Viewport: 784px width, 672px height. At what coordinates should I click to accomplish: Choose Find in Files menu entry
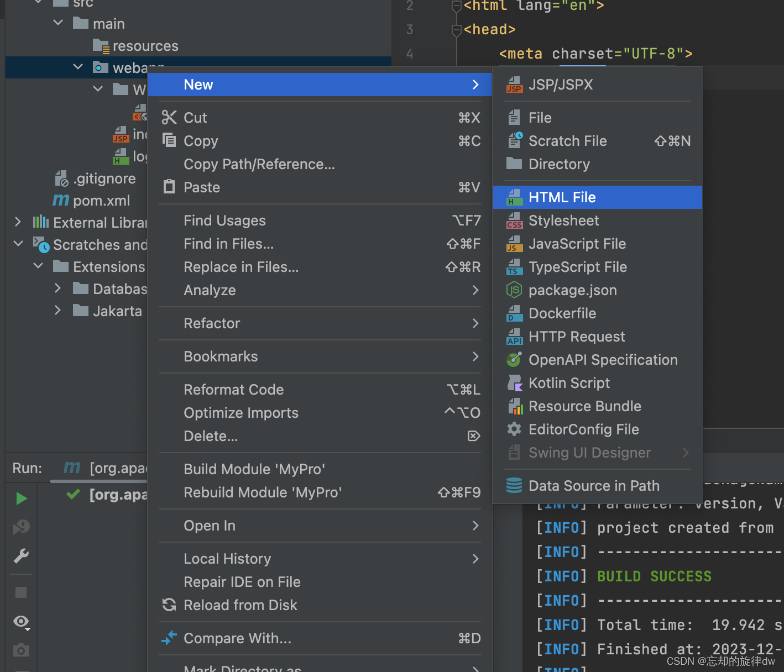(320, 244)
